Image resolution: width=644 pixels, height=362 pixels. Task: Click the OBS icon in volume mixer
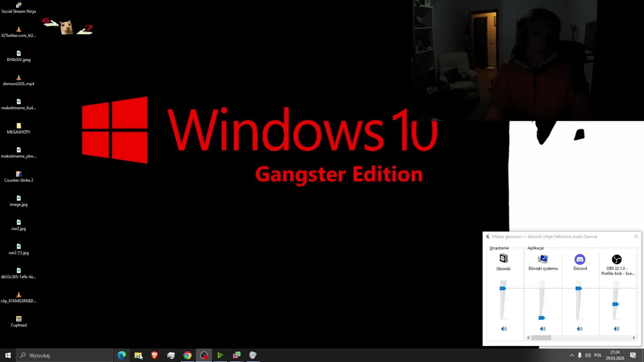coord(617,259)
